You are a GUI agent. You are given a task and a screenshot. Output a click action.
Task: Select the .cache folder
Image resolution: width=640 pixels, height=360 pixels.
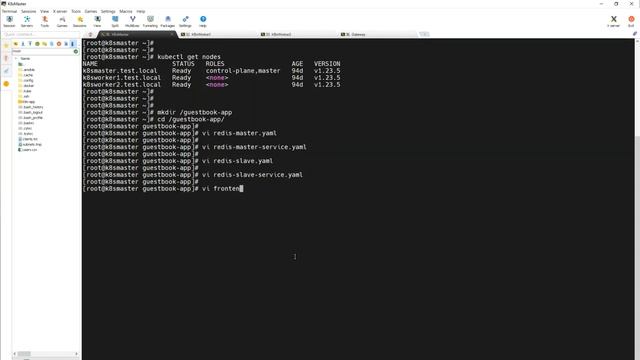tap(26, 75)
